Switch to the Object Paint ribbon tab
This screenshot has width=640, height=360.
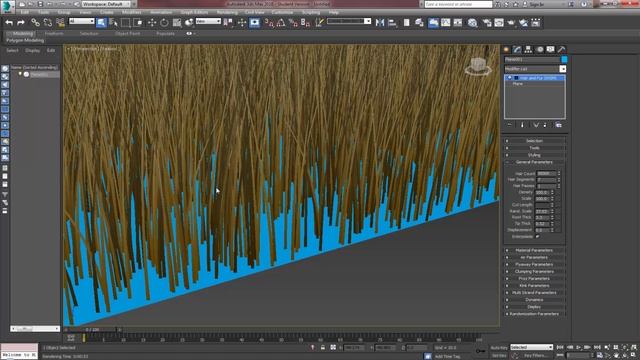tap(128, 33)
